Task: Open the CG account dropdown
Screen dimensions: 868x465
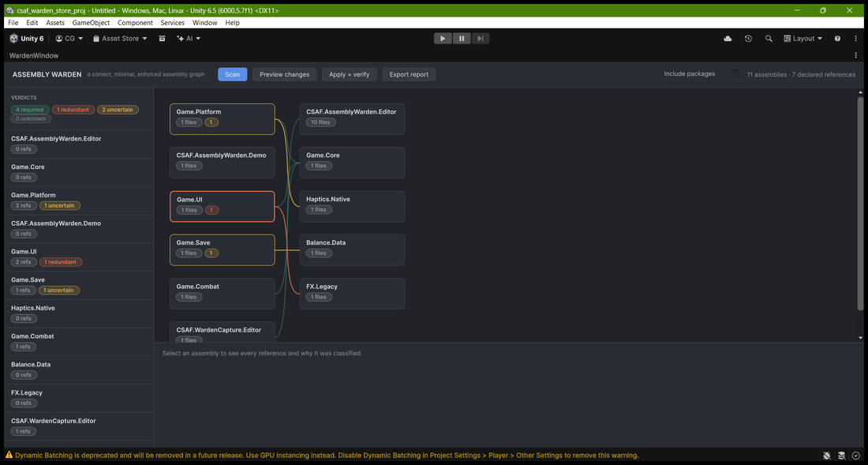Action: pyautogui.click(x=69, y=38)
